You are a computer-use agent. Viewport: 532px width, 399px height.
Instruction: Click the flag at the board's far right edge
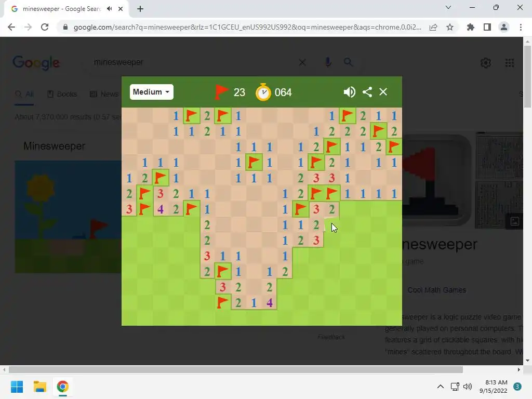click(x=394, y=147)
